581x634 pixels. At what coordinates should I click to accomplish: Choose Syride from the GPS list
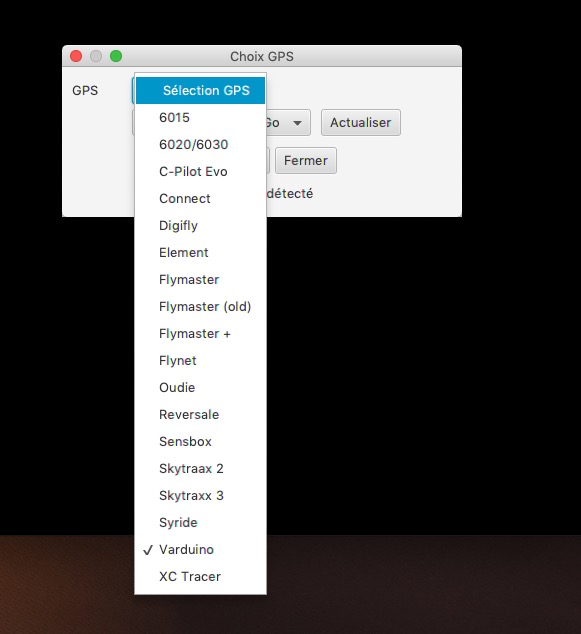[x=200, y=522]
